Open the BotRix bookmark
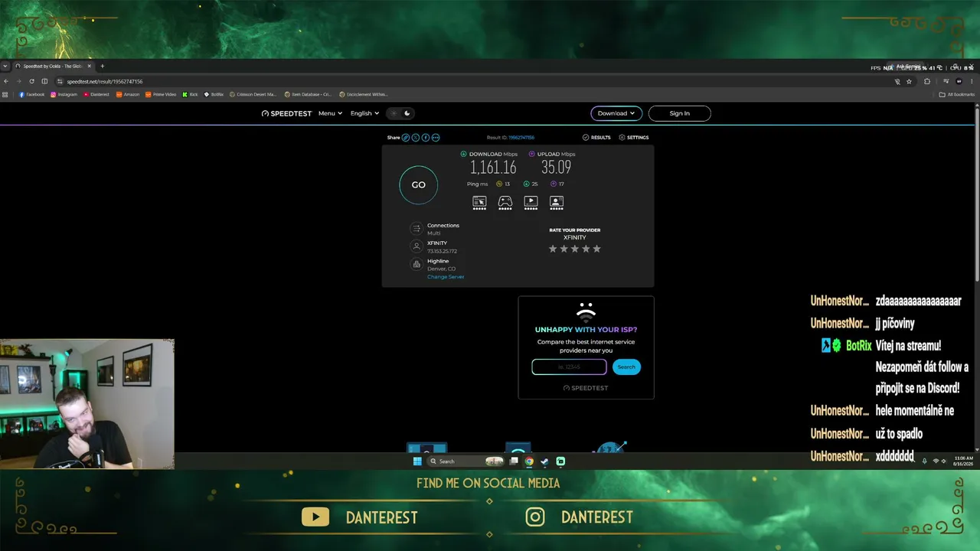980x551 pixels. click(214, 95)
